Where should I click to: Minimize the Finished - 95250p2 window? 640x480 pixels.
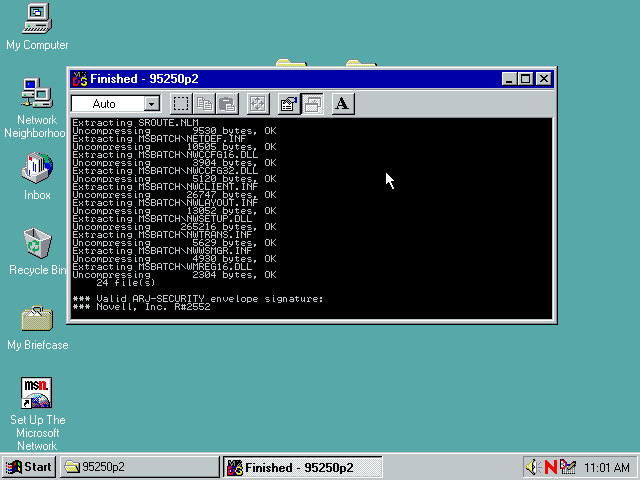509,79
